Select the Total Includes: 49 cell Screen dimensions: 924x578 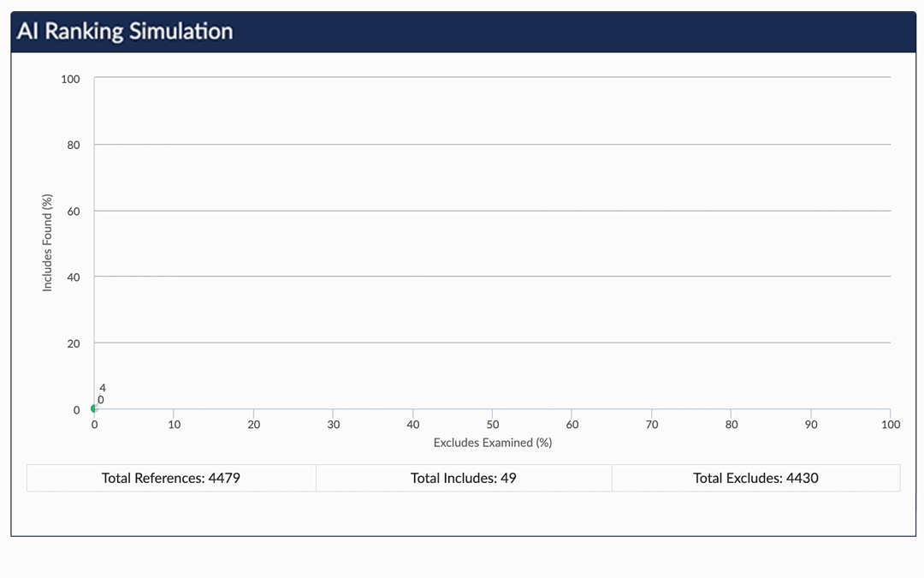tap(464, 478)
